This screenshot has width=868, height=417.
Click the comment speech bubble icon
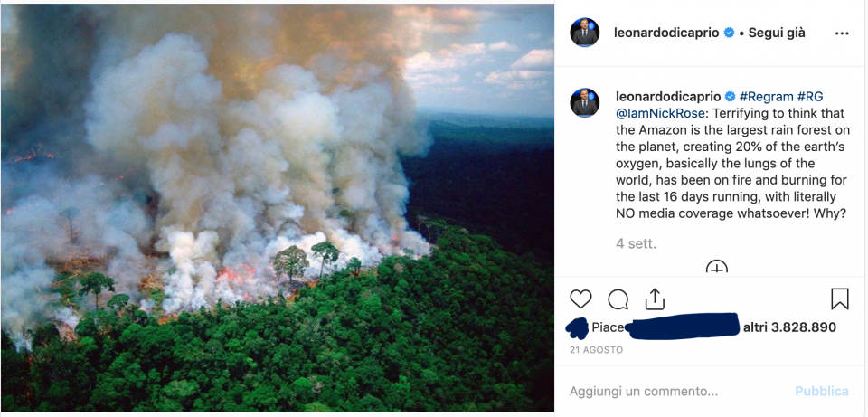tap(618, 299)
